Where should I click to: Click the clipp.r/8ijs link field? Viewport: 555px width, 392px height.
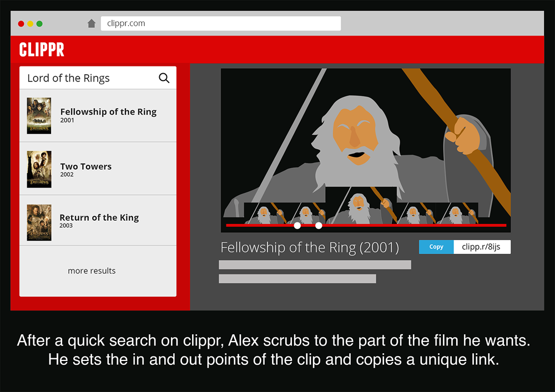click(481, 247)
